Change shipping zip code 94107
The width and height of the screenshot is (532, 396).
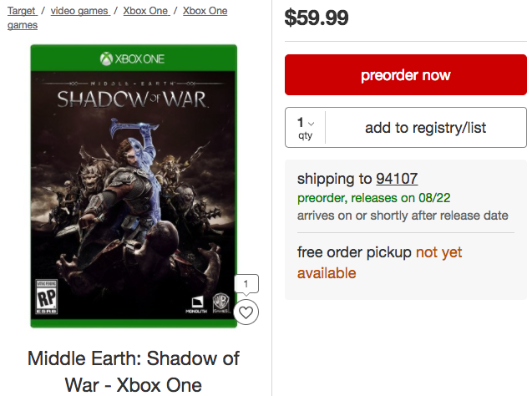tap(397, 178)
